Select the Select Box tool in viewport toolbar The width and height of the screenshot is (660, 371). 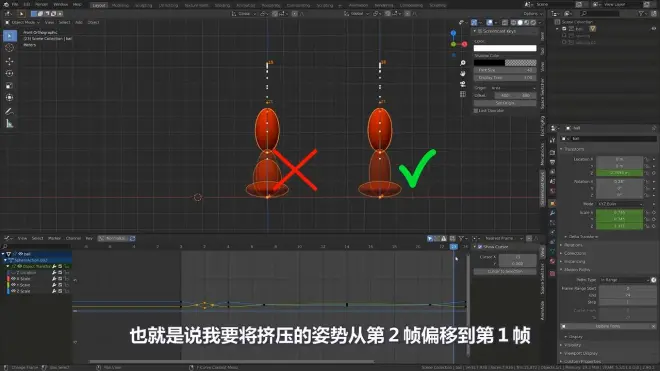(9, 36)
